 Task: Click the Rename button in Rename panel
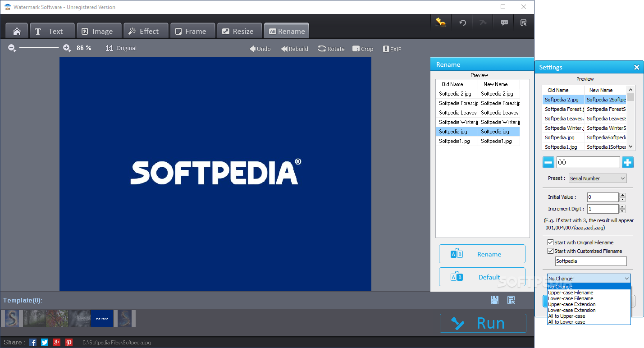(x=482, y=254)
